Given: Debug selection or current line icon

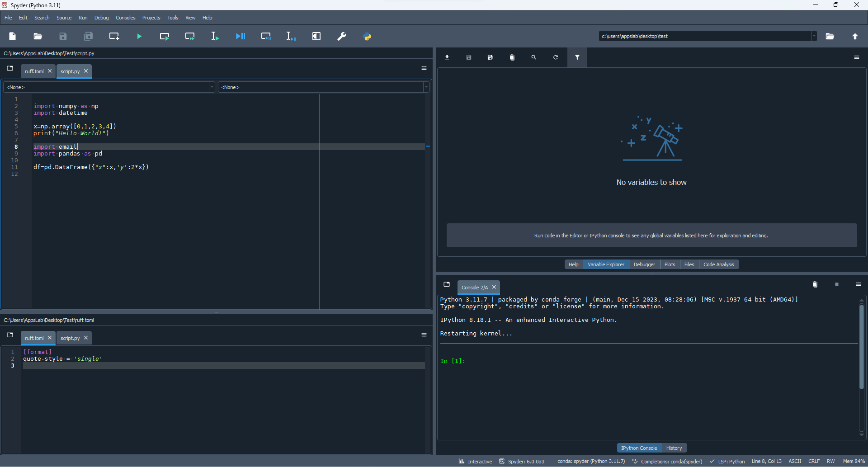Looking at the screenshot, I should click(292, 36).
